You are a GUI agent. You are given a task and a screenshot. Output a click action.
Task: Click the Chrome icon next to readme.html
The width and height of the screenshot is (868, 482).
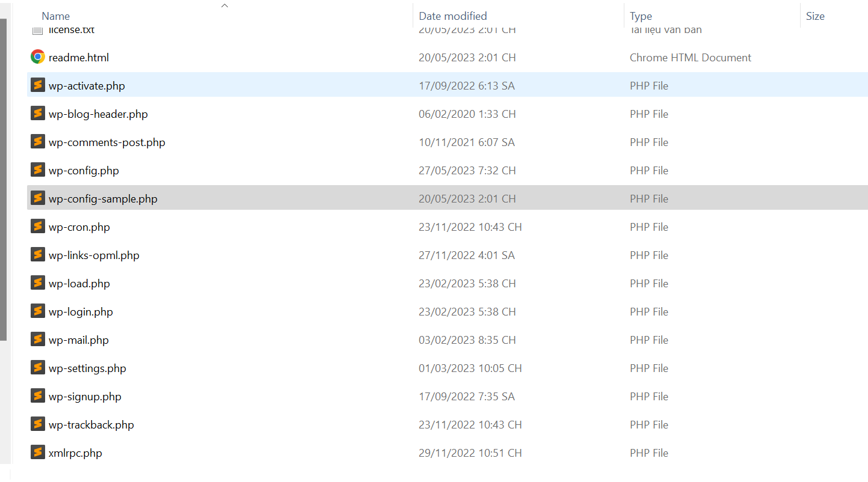(x=37, y=56)
